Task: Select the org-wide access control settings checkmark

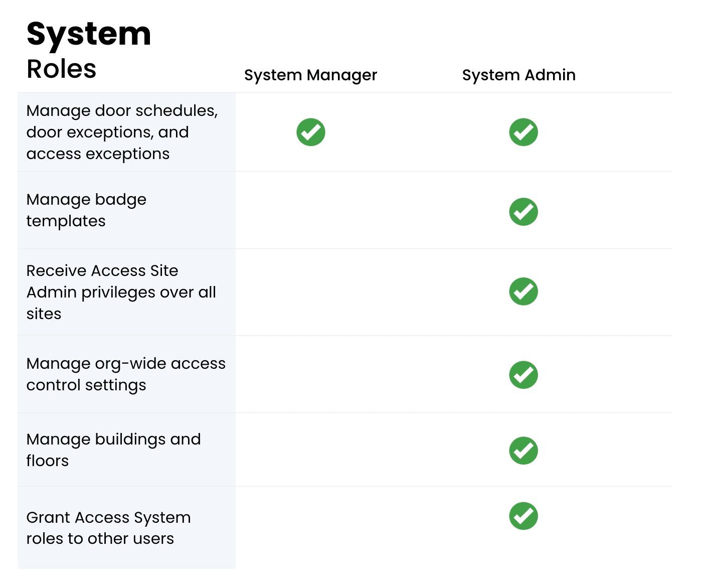Action: (523, 374)
